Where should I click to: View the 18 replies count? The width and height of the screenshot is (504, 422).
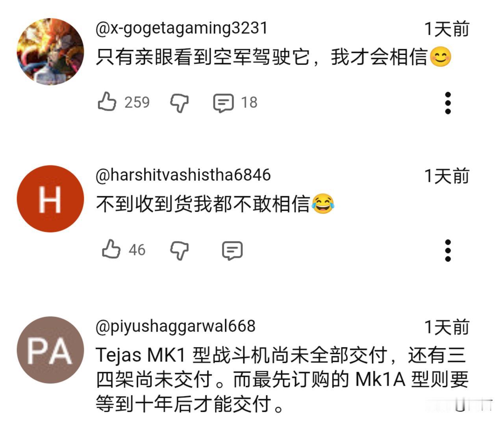[249, 102]
